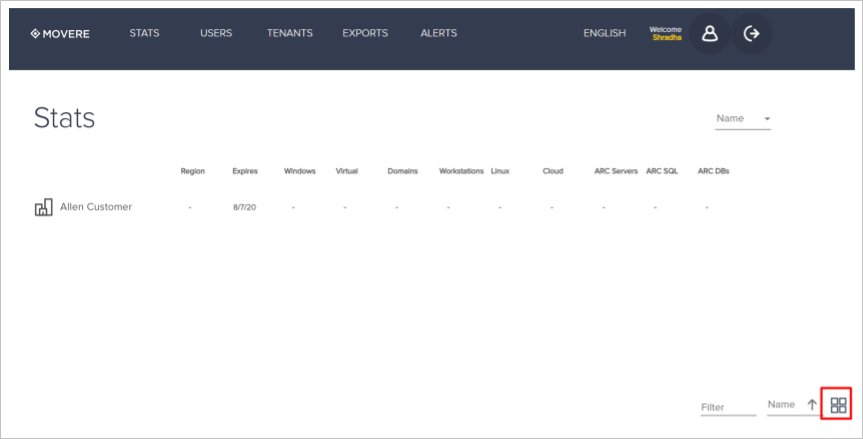The height and width of the screenshot is (439, 863).
Task: Change language from ENGLISH
Action: [x=604, y=33]
